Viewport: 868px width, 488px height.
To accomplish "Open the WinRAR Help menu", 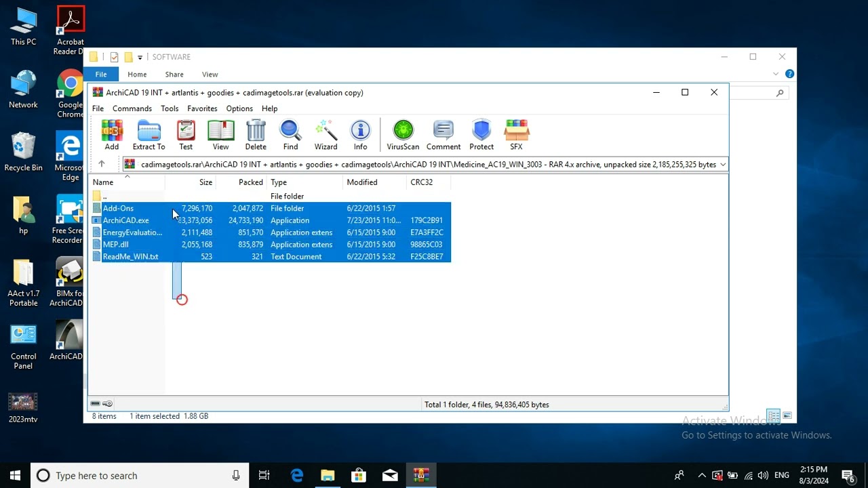I will 269,108.
